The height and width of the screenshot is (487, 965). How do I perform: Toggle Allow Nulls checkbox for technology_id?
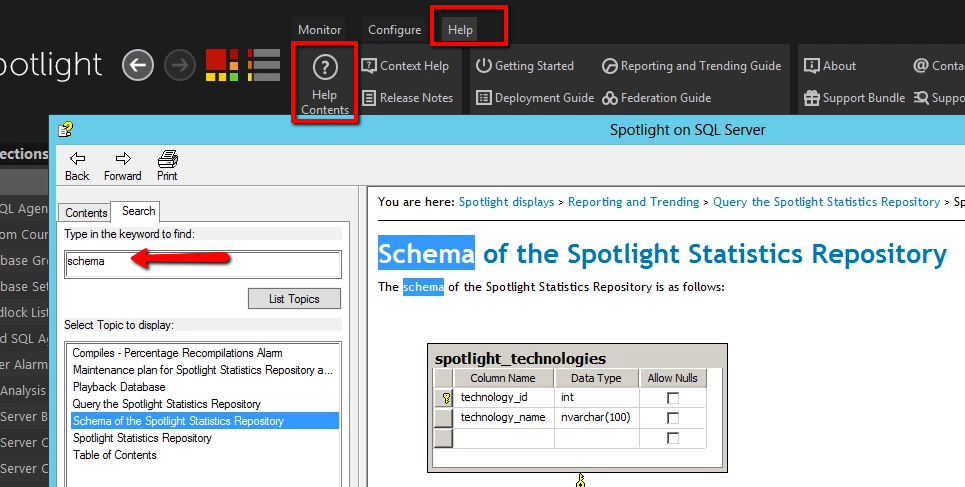pyautogui.click(x=673, y=397)
